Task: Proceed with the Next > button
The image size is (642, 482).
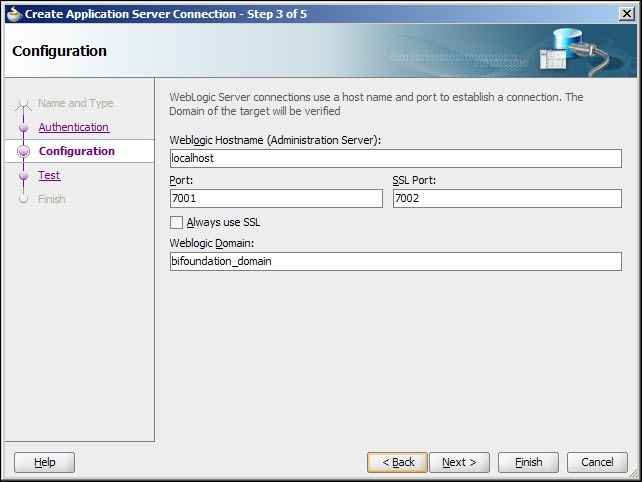Action: click(459, 462)
